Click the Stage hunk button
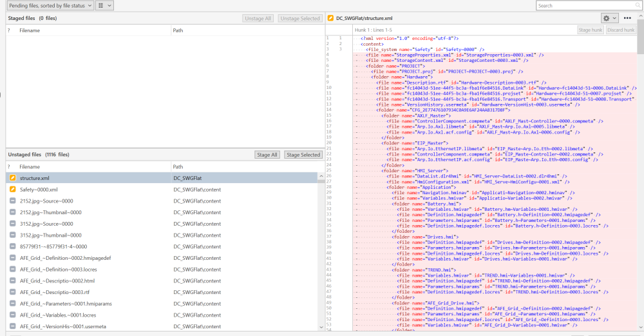Screen dimensions: 644x336 (590, 30)
